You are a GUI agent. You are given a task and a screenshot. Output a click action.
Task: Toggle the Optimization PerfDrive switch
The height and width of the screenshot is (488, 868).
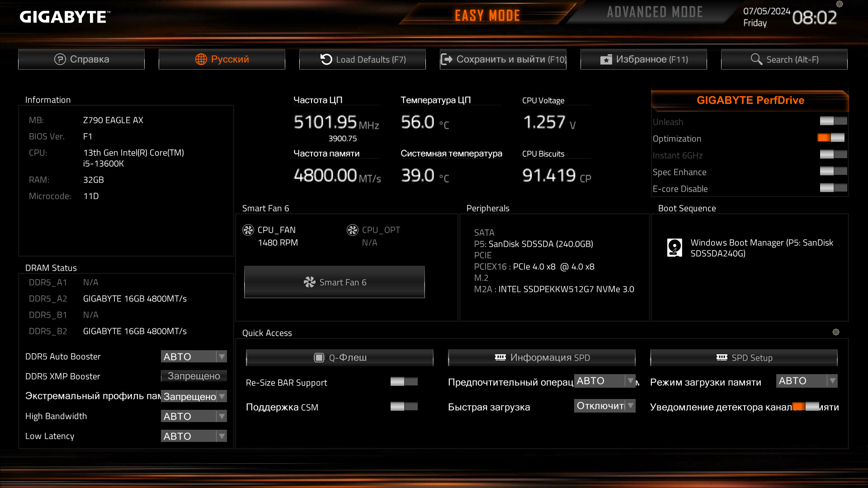tap(831, 138)
